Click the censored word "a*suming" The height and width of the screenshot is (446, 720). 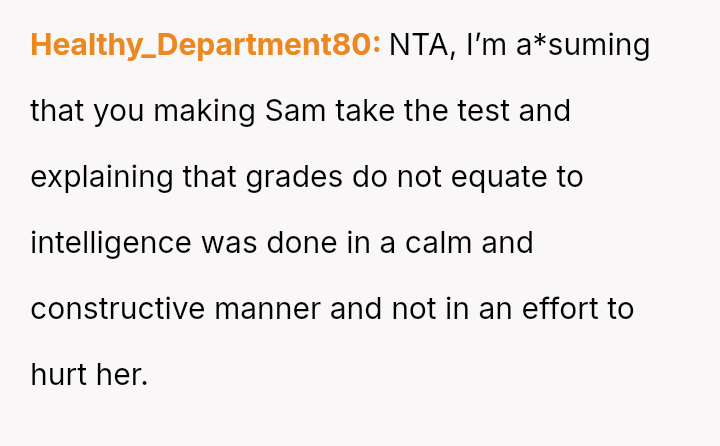click(583, 45)
